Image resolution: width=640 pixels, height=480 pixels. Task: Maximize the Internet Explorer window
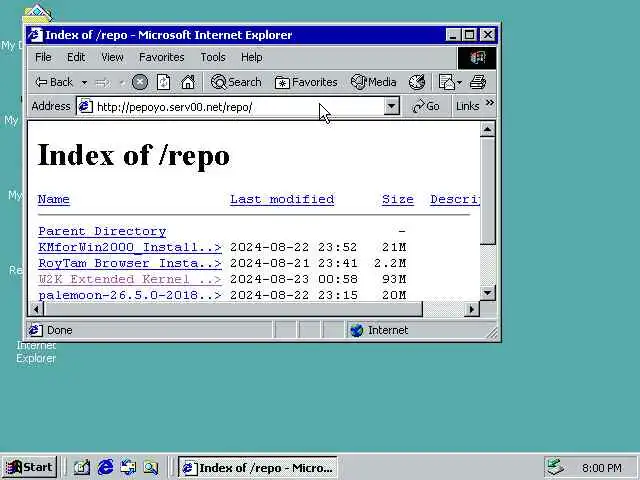coord(469,35)
